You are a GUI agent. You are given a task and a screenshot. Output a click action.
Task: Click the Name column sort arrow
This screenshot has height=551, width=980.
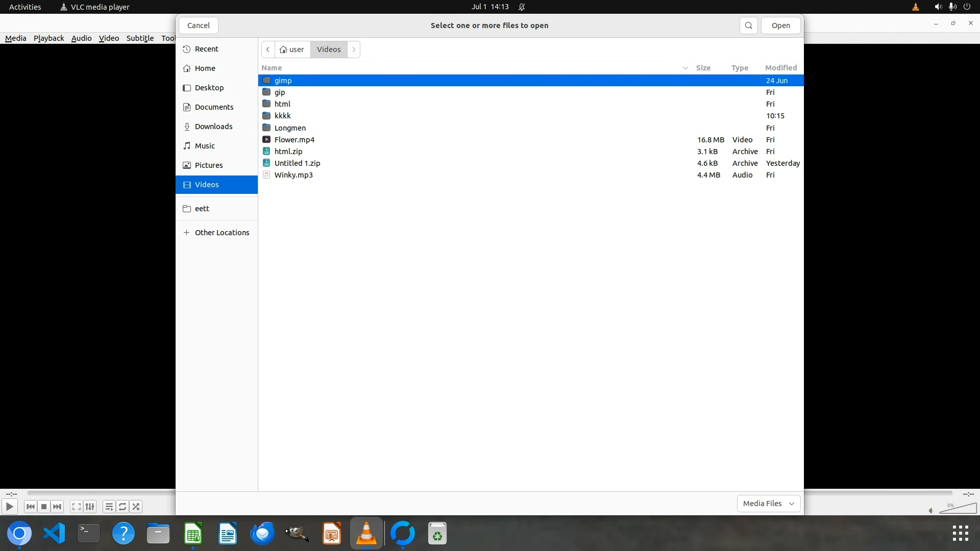point(685,68)
